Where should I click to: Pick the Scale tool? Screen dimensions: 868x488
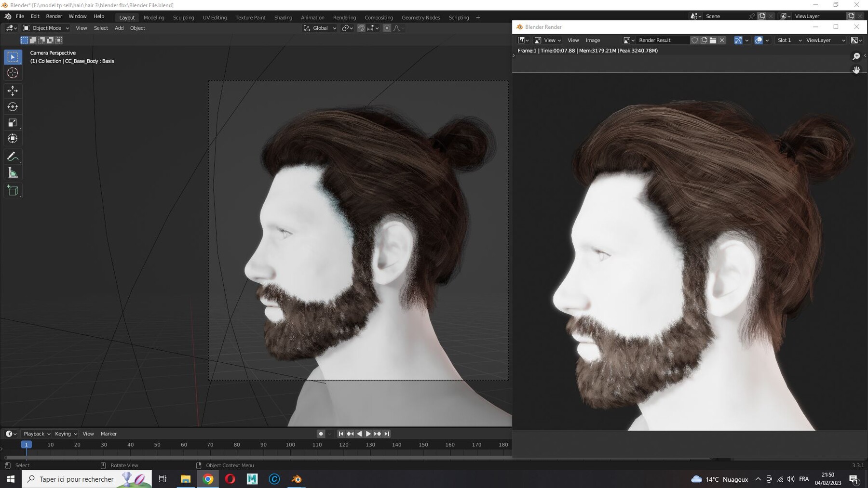pos(13,122)
